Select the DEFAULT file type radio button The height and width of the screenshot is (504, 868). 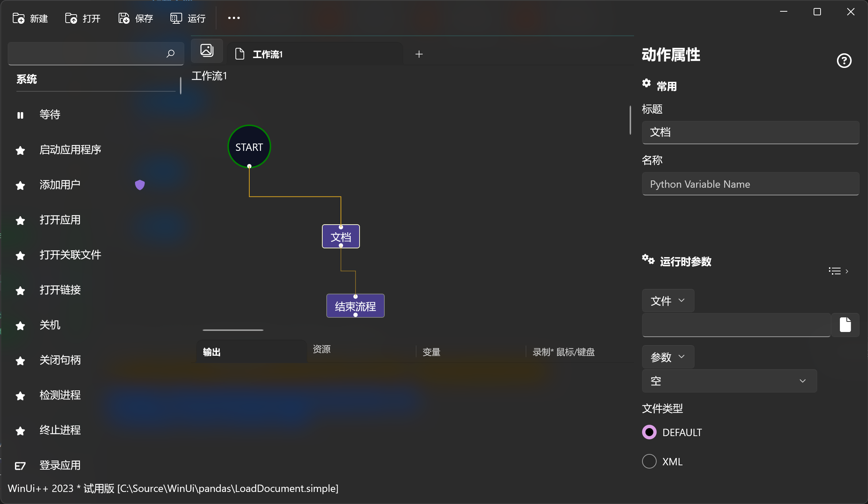pyautogui.click(x=649, y=432)
